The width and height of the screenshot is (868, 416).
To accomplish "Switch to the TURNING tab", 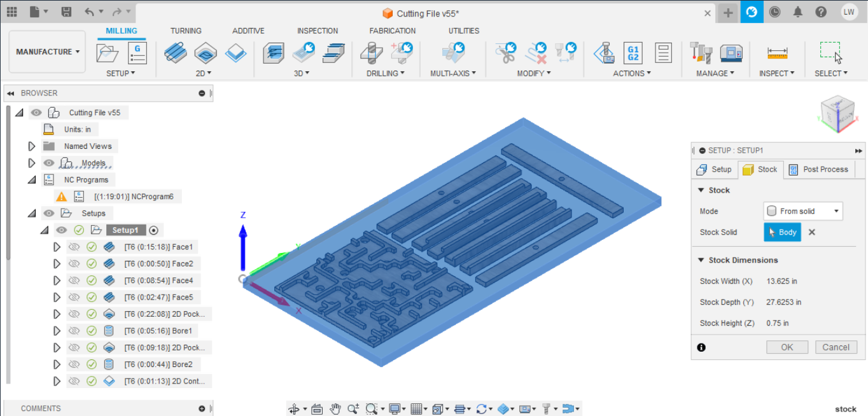I will (186, 31).
